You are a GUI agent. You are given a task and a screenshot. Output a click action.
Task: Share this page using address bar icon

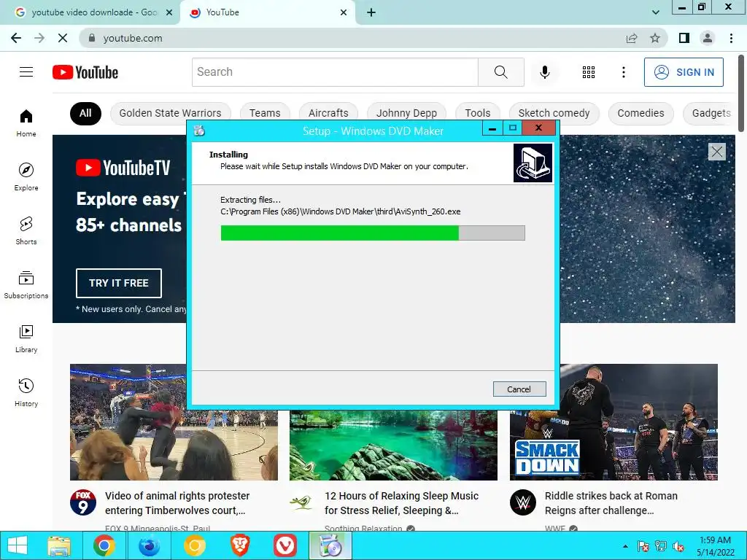pyautogui.click(x=632, y=38)
